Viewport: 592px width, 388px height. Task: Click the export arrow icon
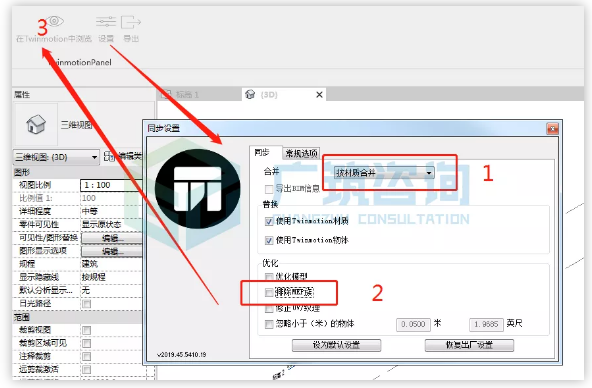pyautogui.click(x=131, y=22)
